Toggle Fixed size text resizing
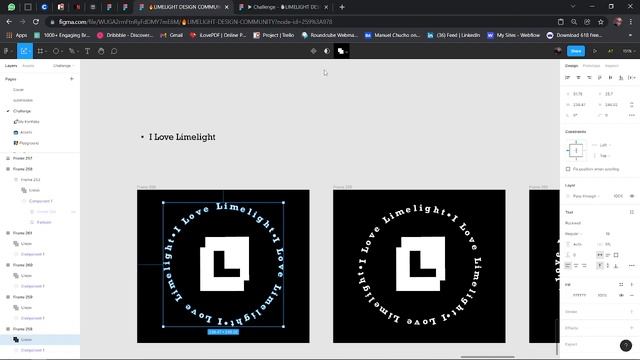 tap(616, 255)
